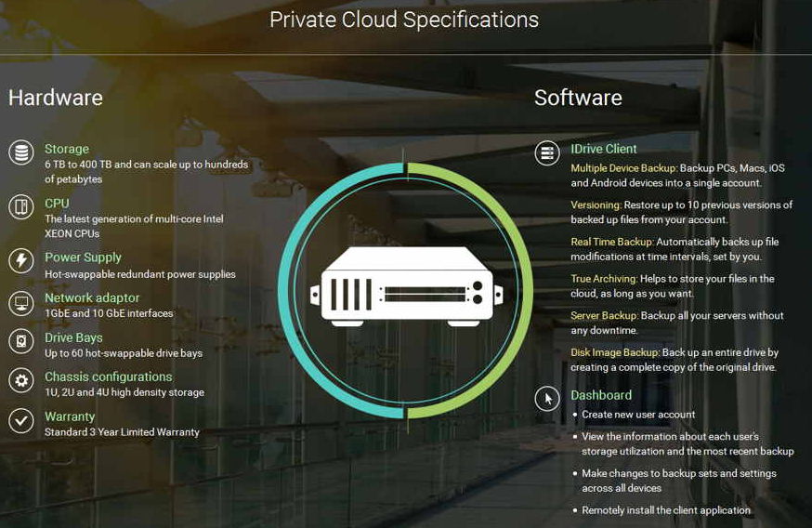
Task: Select the Dashboard heading
Action: (601, 395)
